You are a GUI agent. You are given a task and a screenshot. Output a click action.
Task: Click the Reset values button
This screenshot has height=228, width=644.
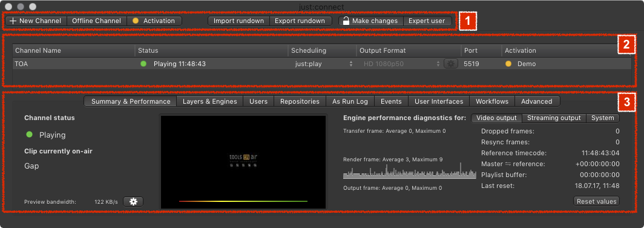coord(596,201)
